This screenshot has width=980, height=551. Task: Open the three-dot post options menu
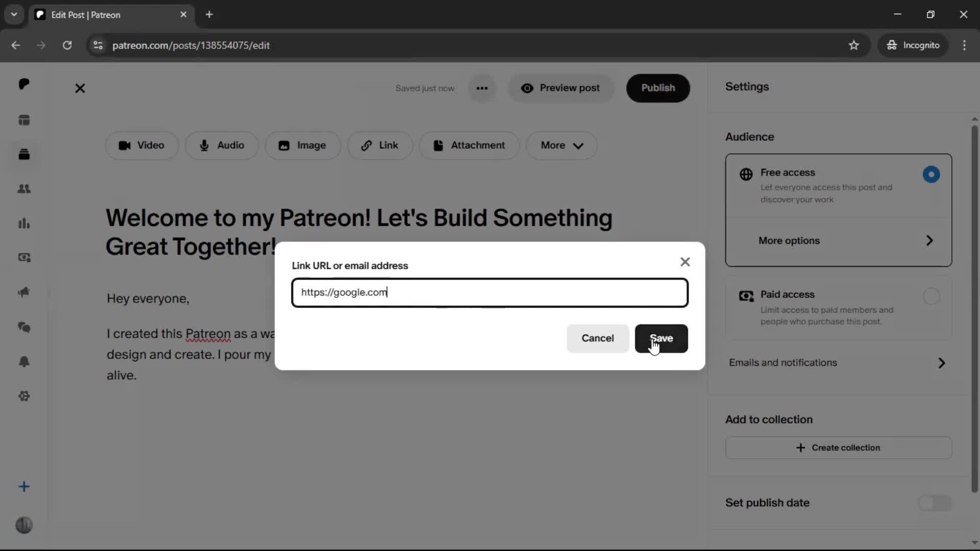tap(482, 88)
